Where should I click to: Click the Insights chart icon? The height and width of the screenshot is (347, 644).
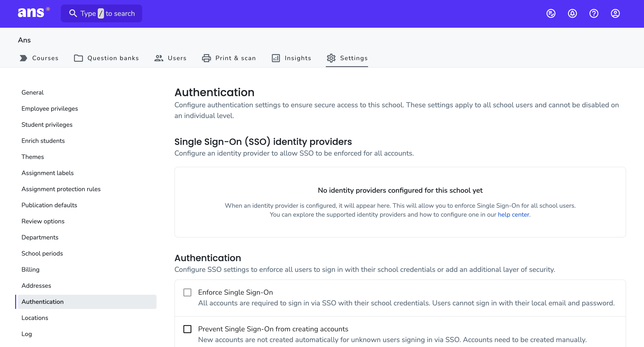(276, 58)
